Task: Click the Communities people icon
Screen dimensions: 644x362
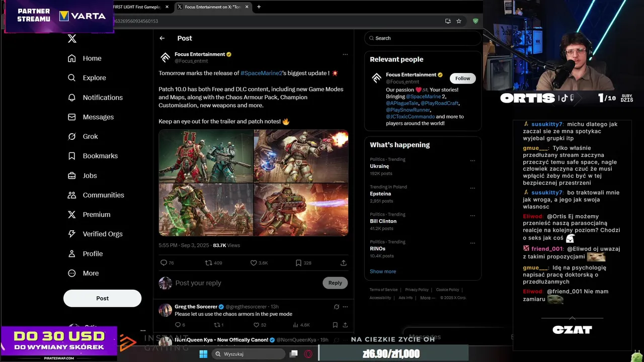Action: pyautogui.click(x=72, y=195)
